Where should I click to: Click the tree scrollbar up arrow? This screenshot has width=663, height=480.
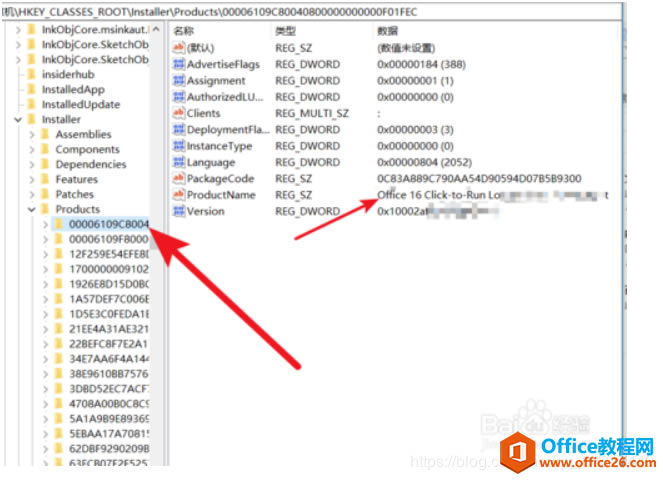coord(156,30)
